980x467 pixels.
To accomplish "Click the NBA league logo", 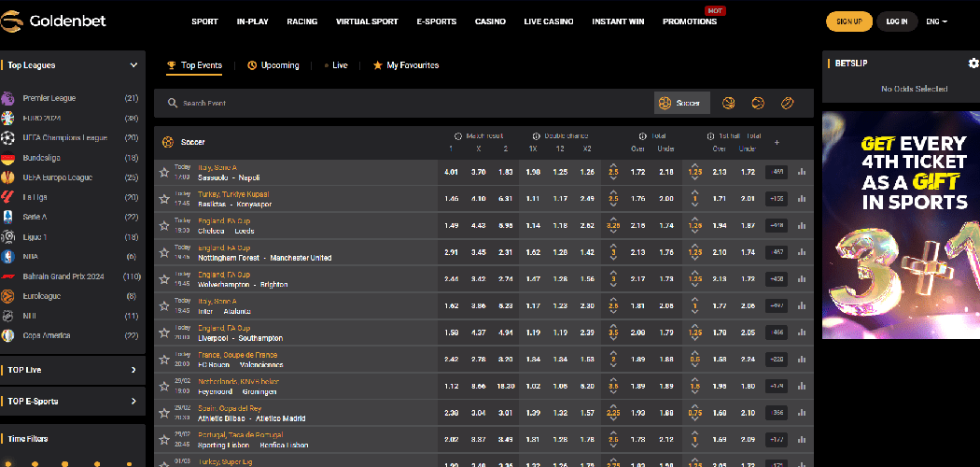I will 8,256.
